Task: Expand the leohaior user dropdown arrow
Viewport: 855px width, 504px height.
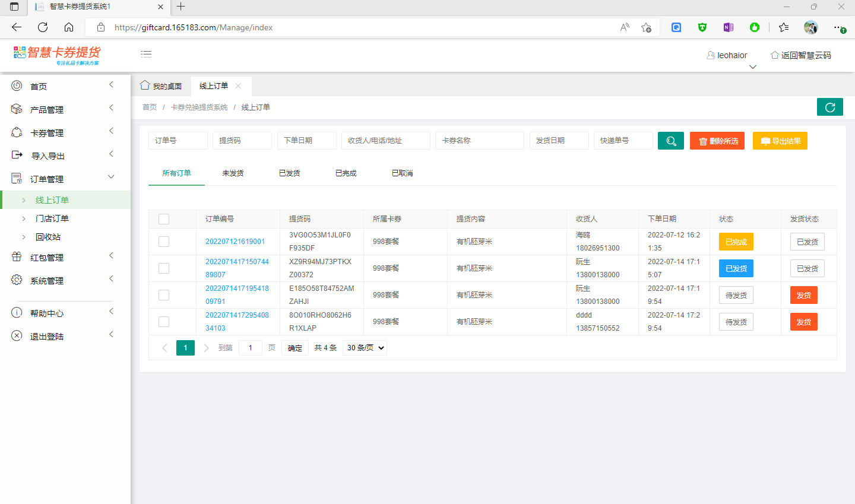Action: [x=752, y=67]
